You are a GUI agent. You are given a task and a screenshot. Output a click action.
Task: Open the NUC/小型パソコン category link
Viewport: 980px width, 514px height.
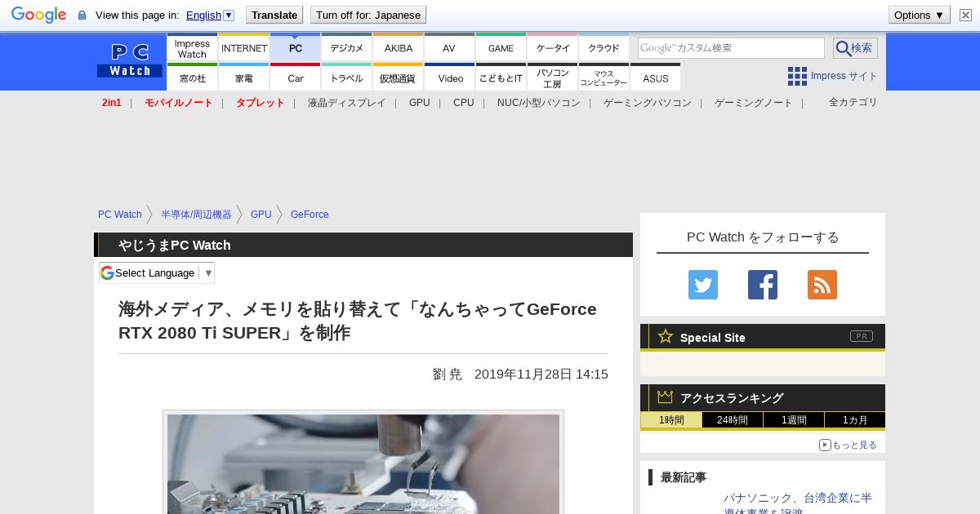tap(539, 103)
